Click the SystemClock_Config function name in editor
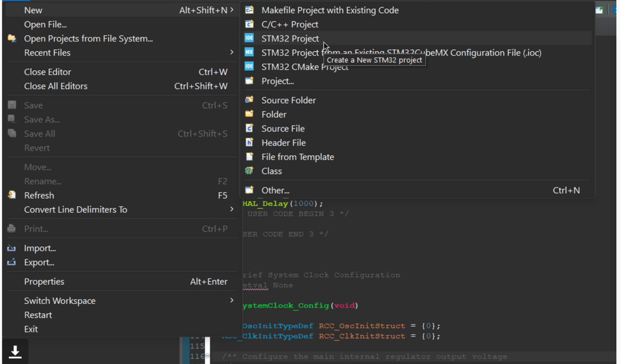Viewport: 620px width, 364px height. [286, 306]
